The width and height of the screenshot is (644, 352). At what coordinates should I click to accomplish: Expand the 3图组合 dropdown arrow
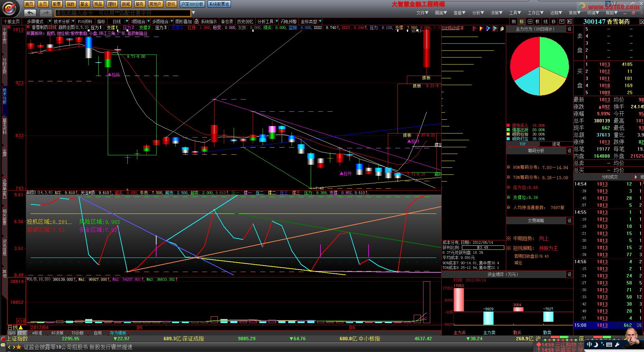148,21
